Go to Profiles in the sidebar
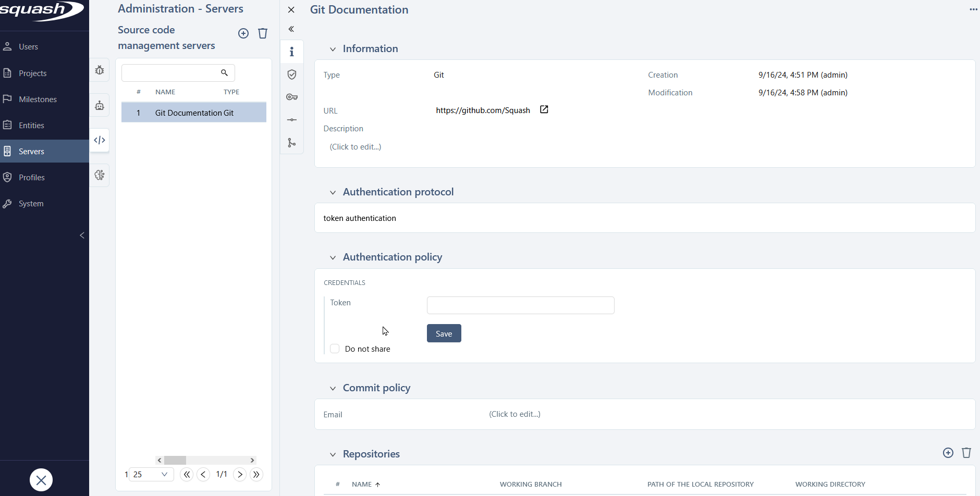This screenshot has width=980, height=496. [31, 178]
